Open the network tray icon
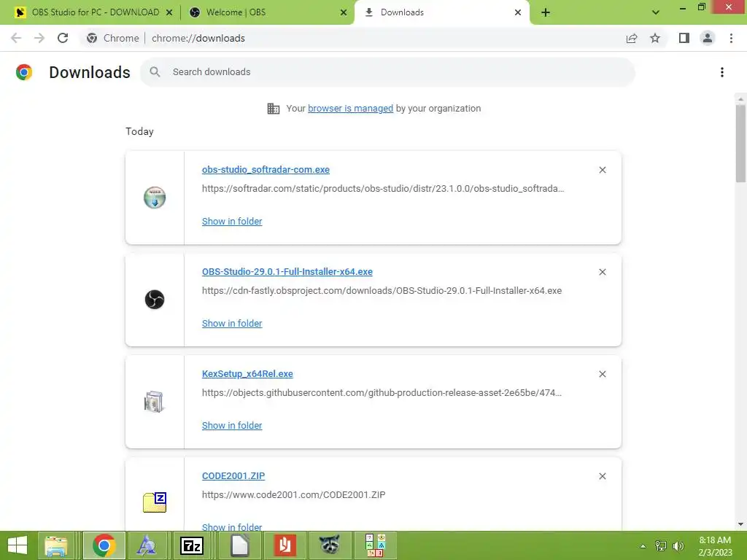Viewport: 747px width, 560px height. (661, 545)
